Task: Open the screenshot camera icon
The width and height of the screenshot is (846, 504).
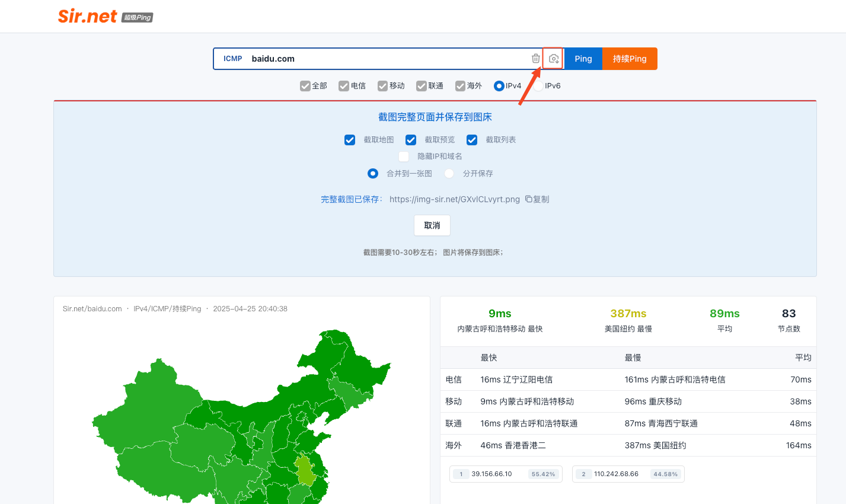Action: (x=553, y=59)
